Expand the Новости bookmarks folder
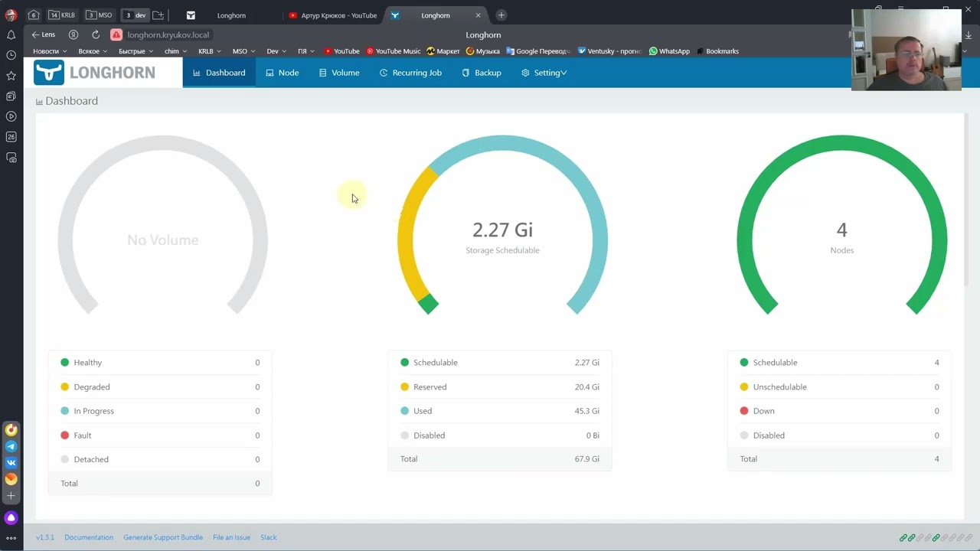The image size is (980, 551). pyautogui.click(x=50, y=51)
